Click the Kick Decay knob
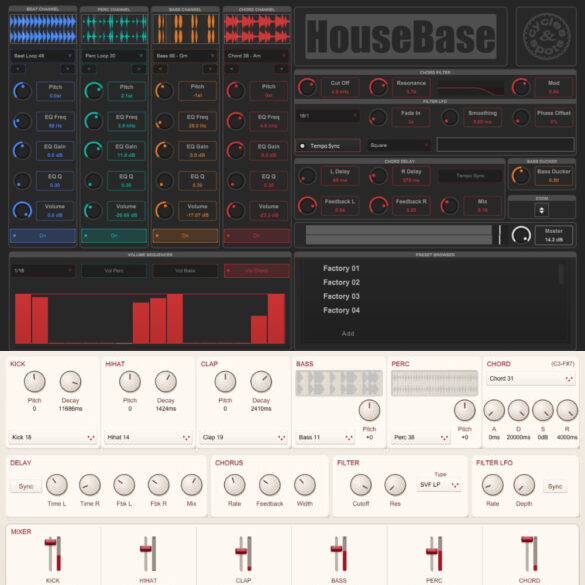585x585 pixels. pos(70,382)
